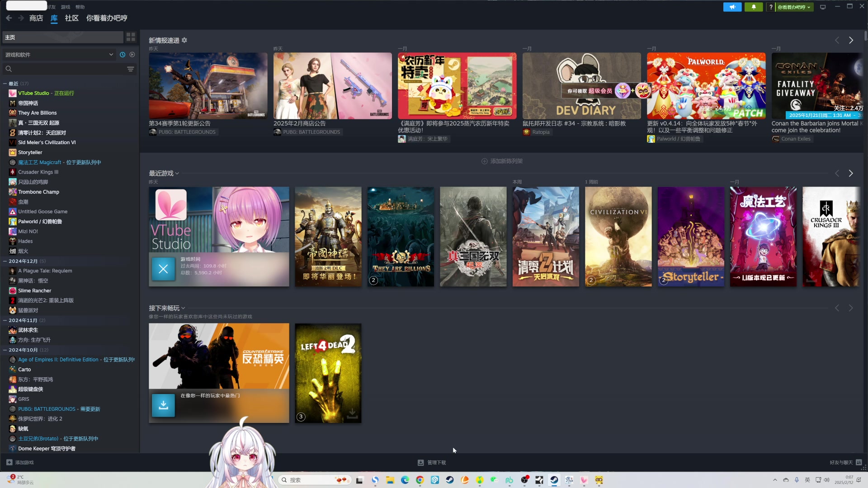Click the Conan Exiles news tag
Screen dimensions: 868x488
click(x=792, y=139)
